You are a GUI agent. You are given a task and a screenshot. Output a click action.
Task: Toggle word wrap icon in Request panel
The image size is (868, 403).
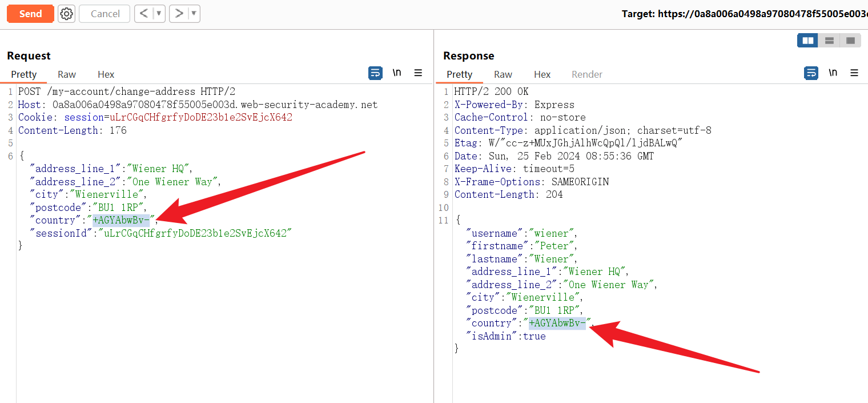[375, 73]
